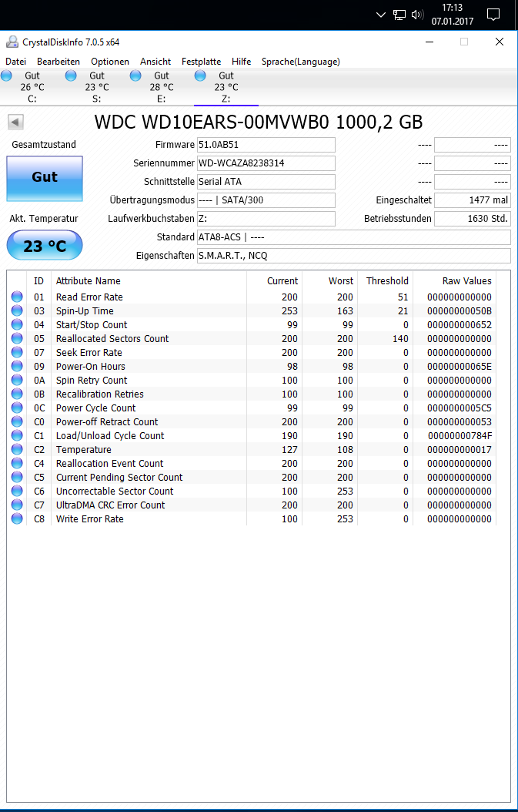Viewport: 518px width, 812px height.
Task: Open the Bearbeiten menu
Action: coord(58,62)
